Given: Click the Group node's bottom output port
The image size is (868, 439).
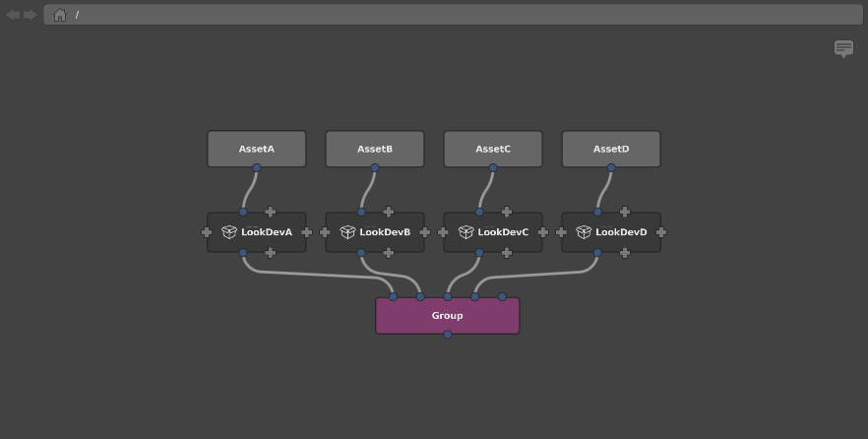Looking at the screenshot, I should pos(447,335).
